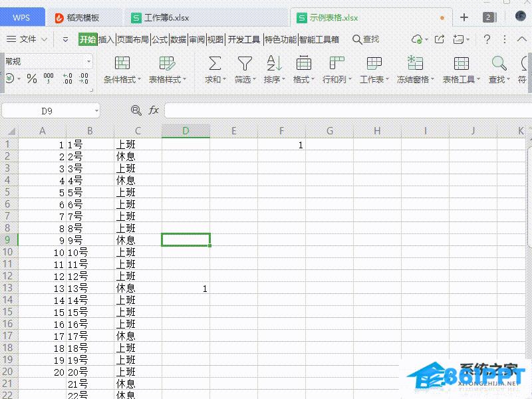Screen dimensions: 532x399
Task: Click cell C9 containing 休息
Action: [138, 240]
